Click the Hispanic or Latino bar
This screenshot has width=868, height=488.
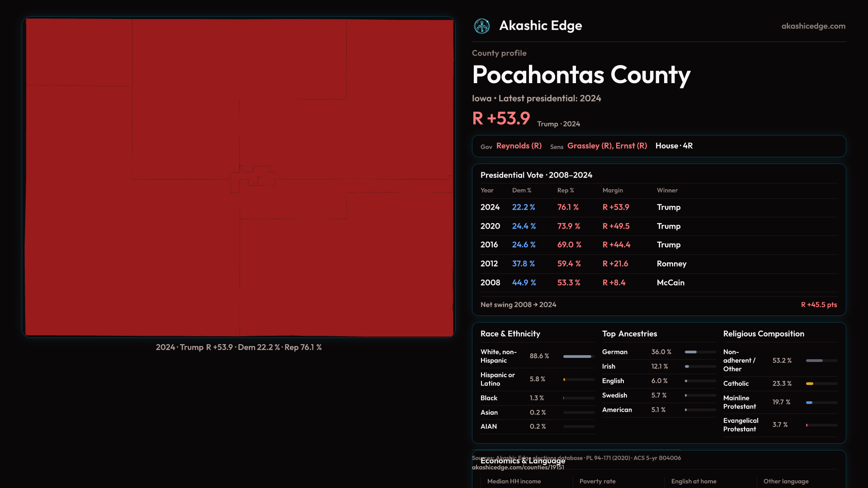tap(565, 380)
